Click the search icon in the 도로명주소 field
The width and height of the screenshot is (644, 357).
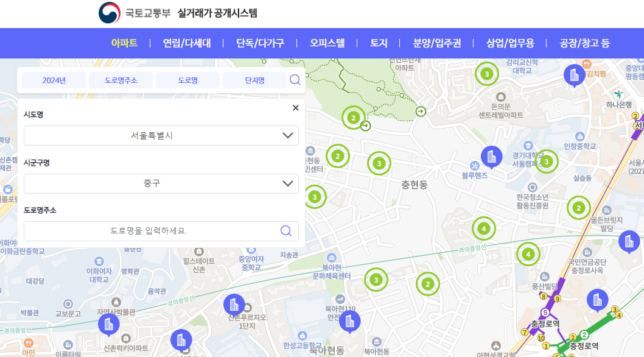click(285, 231)
